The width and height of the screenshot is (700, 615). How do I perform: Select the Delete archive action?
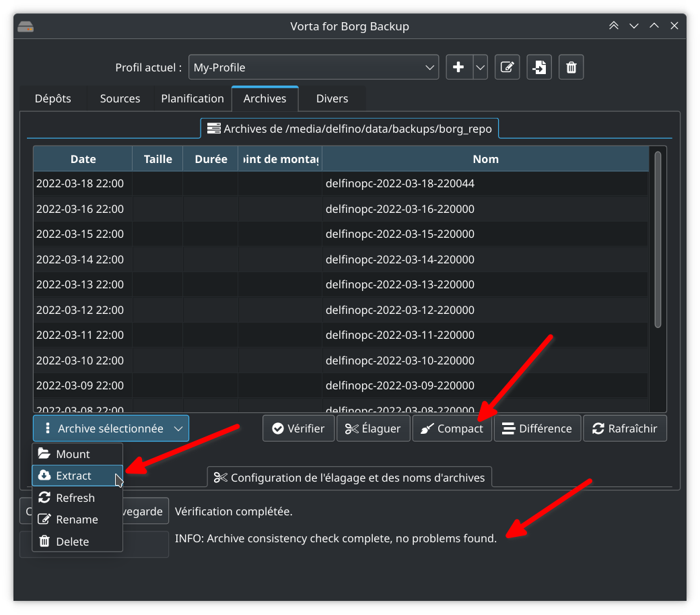[73, 541]
